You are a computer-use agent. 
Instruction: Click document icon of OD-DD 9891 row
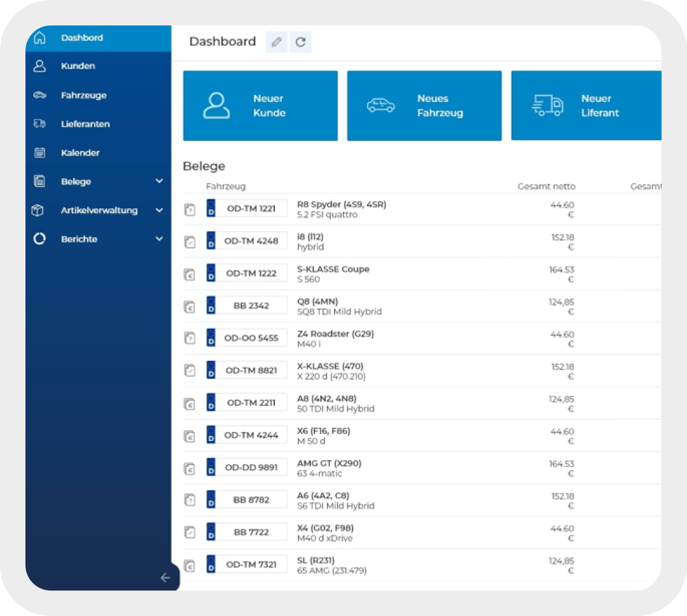(190, 469)
